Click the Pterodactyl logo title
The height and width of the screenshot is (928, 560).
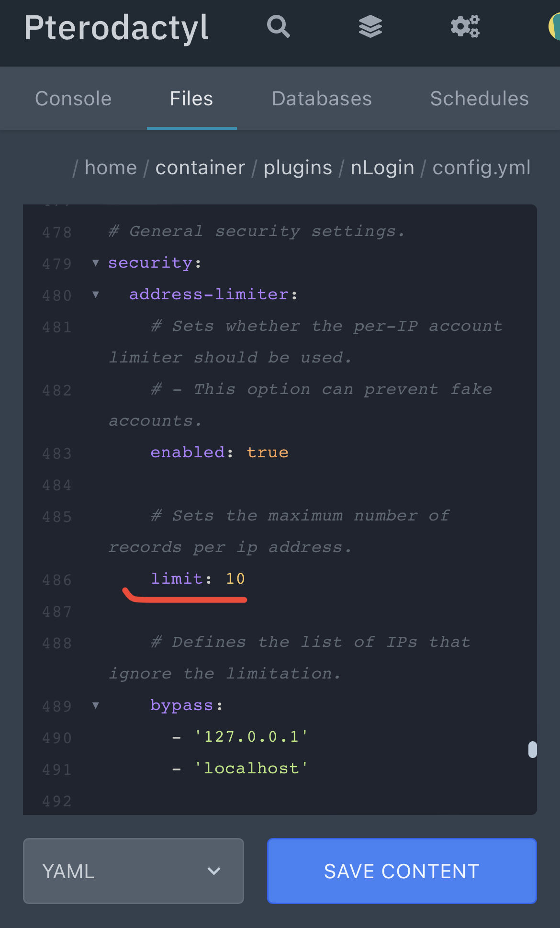pos(116,27)
